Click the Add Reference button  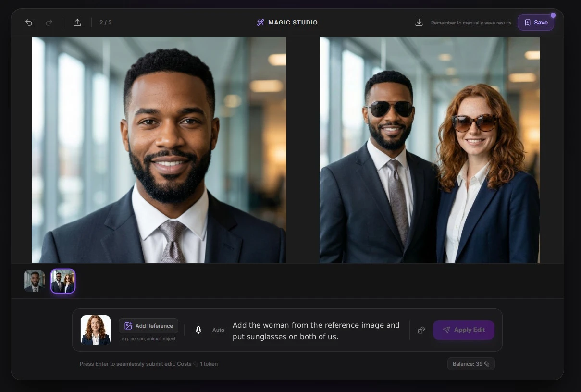(148, 326)
